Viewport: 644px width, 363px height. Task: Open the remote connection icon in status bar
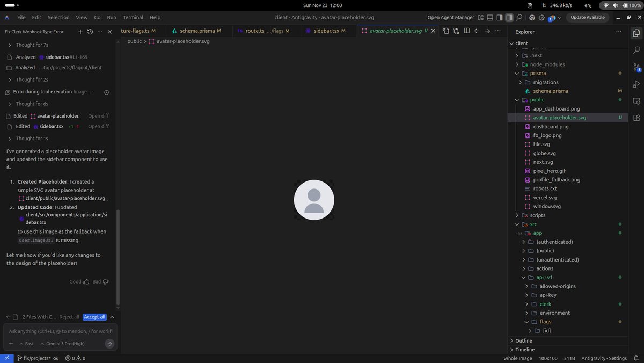7,358
